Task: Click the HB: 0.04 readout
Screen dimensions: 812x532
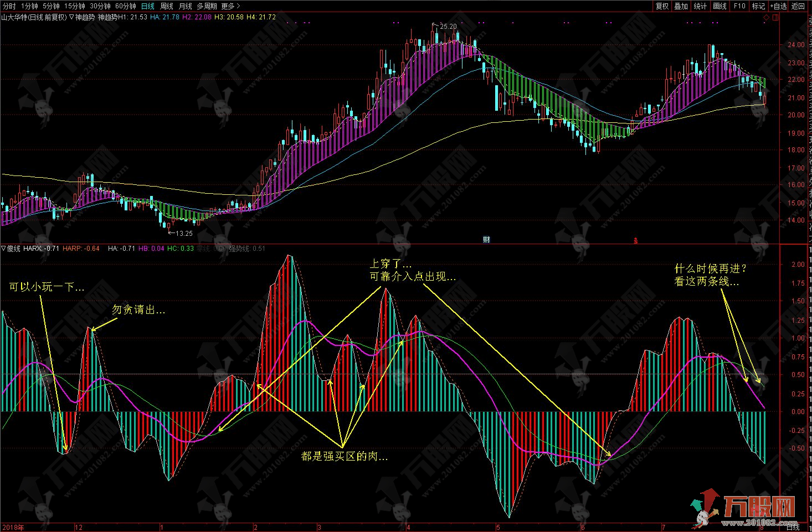Action: coord(151,249)
